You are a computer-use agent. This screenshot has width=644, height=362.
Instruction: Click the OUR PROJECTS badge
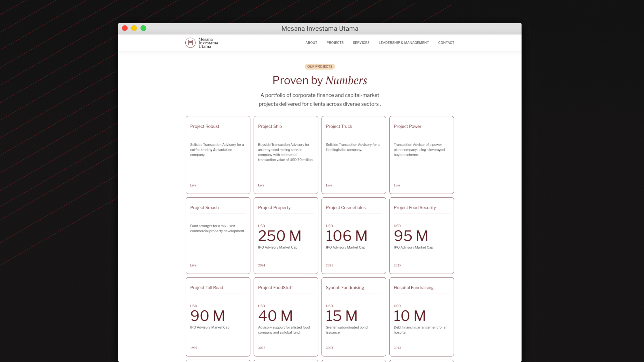pos(320,67)
